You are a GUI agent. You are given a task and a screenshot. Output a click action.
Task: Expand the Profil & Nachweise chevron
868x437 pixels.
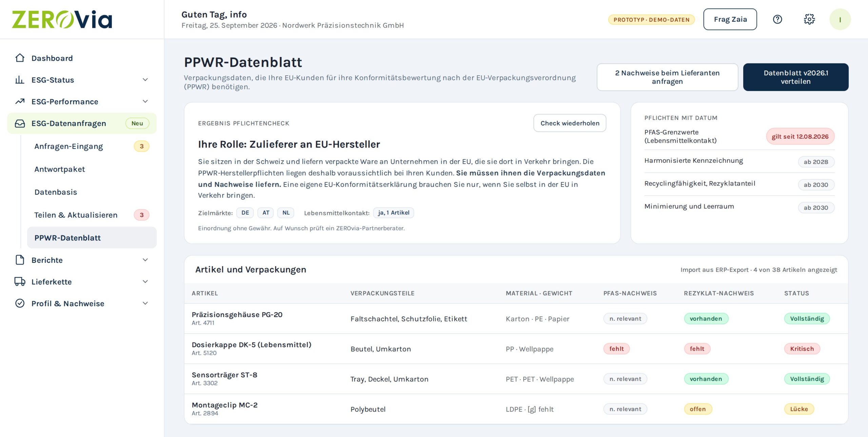145,303
